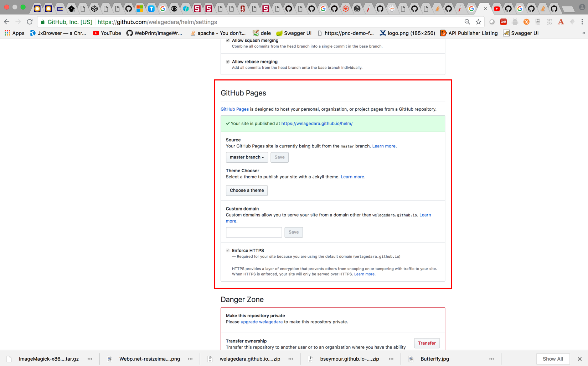Click the red Transfer button

coord(427,343)
